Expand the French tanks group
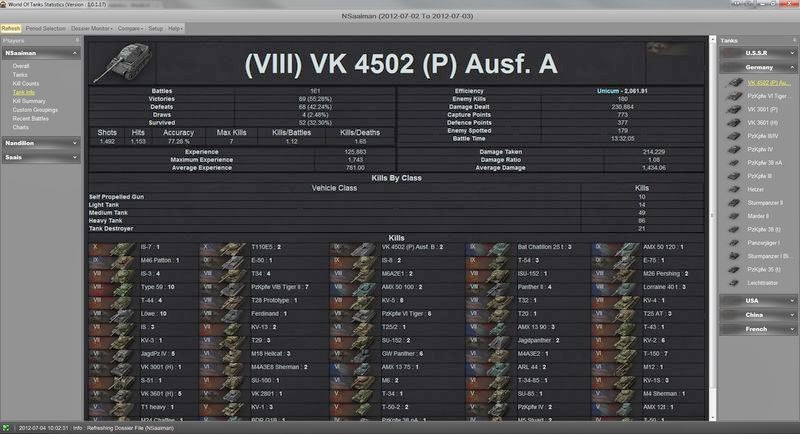The width and height of the screenshot is (800, 434). tap(792, 329)
